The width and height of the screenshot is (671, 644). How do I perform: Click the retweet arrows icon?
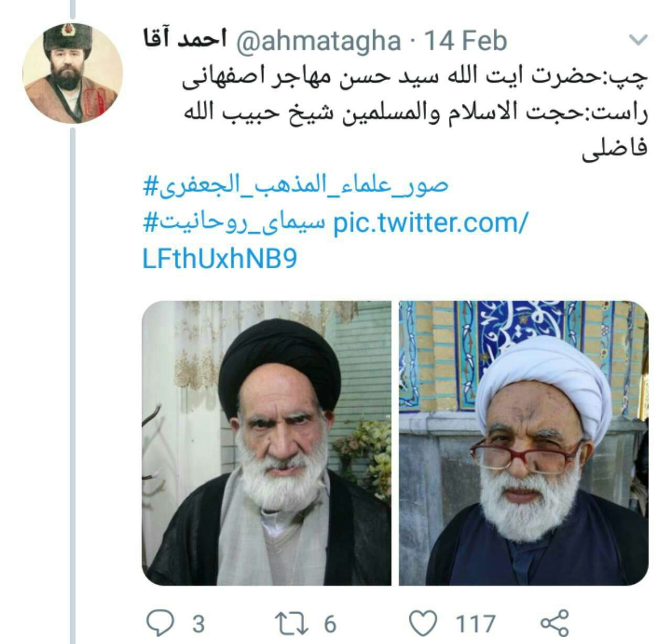[x=291, y=623]
